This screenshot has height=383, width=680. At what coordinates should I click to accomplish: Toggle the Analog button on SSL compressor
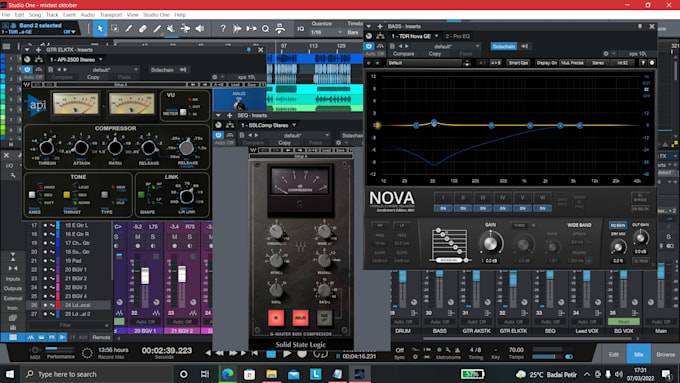pyautogui.click(x=300, y=318)
